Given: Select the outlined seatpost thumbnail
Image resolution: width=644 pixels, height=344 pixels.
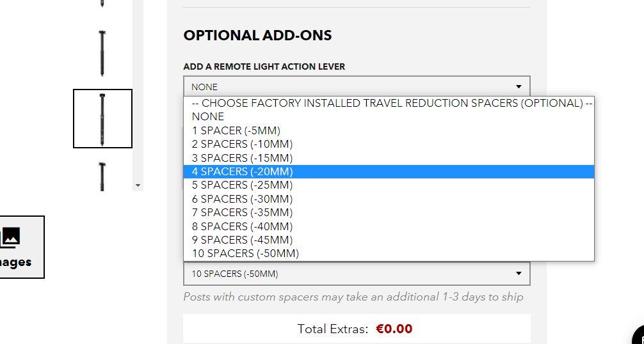Looking at the screenshot, I should point(102,118).
